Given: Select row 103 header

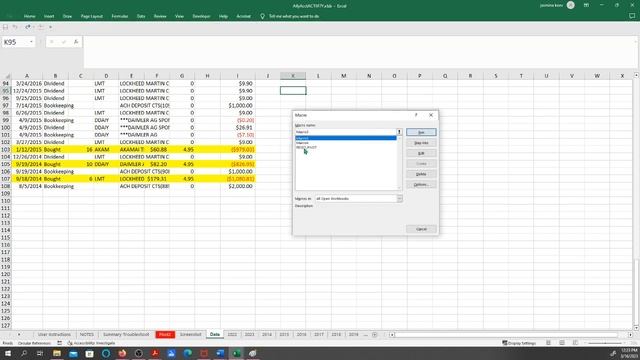Looking at the screenshot, I should [x=6, y=149].
